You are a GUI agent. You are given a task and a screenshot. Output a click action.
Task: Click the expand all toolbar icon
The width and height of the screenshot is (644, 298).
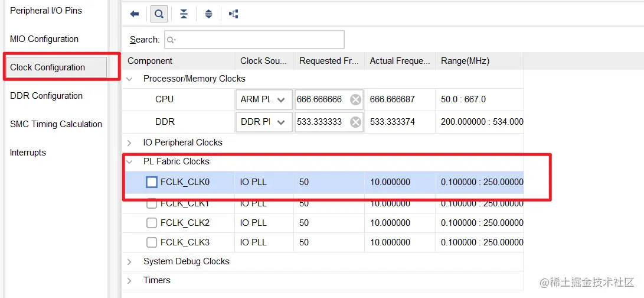point(208,14)
